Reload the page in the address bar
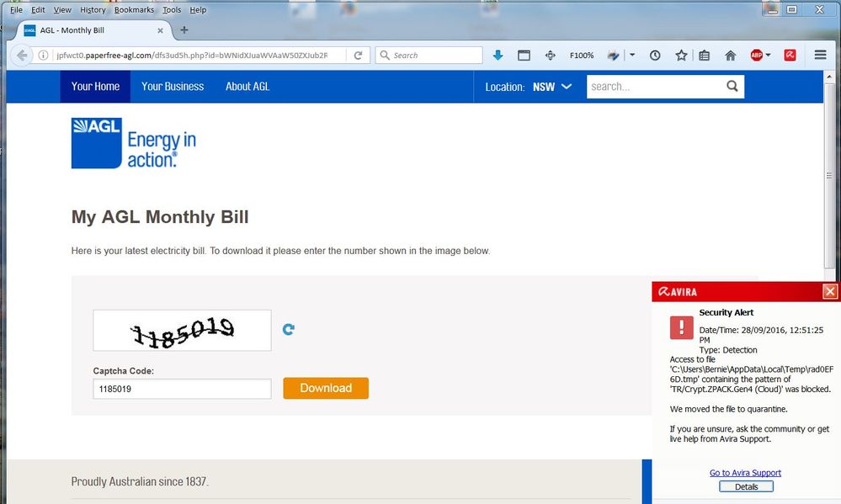841x504 pixels. [358, 56]
